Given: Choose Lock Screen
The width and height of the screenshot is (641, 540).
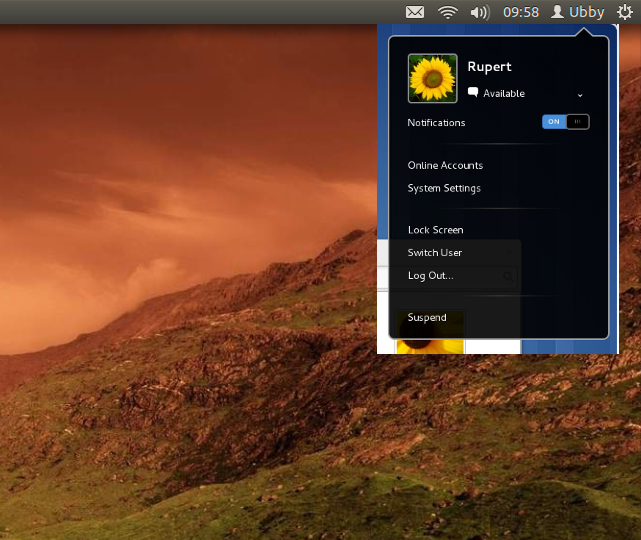Looking at the screenshot, I should [435, 230].
